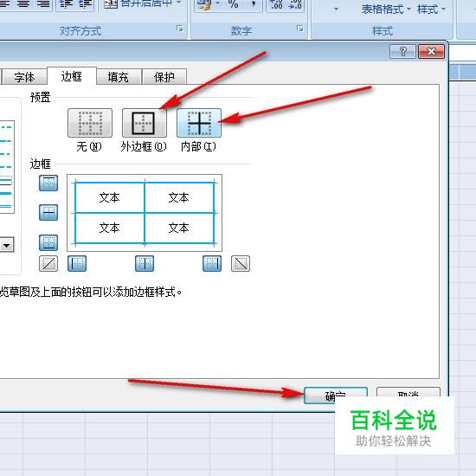
Task: Confirm with the 确定 button
Action: [x=336, y=396]
